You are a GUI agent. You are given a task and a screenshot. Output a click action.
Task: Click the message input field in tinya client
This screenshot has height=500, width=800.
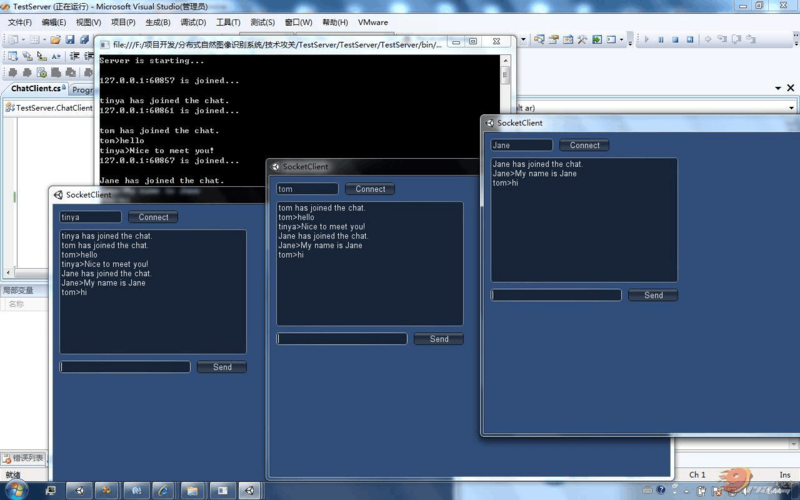coord(125,367)
